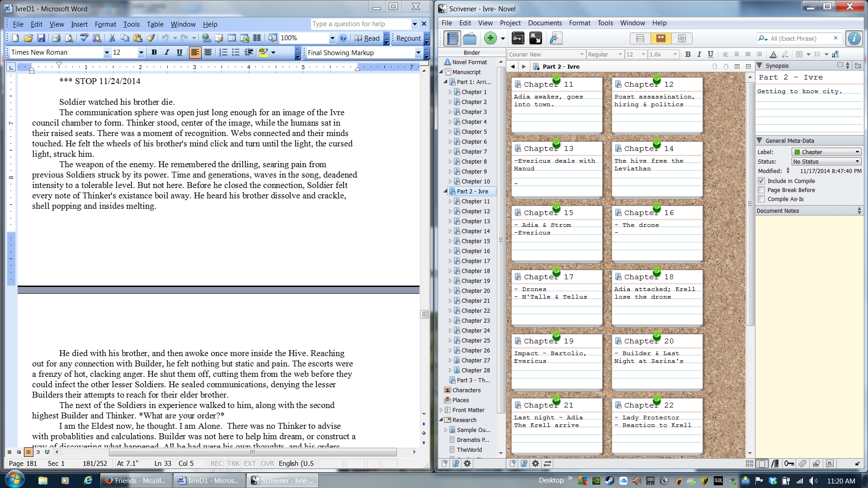Open the No Status dropdown
Screen dimensions: 868x488
click(826, 162)
